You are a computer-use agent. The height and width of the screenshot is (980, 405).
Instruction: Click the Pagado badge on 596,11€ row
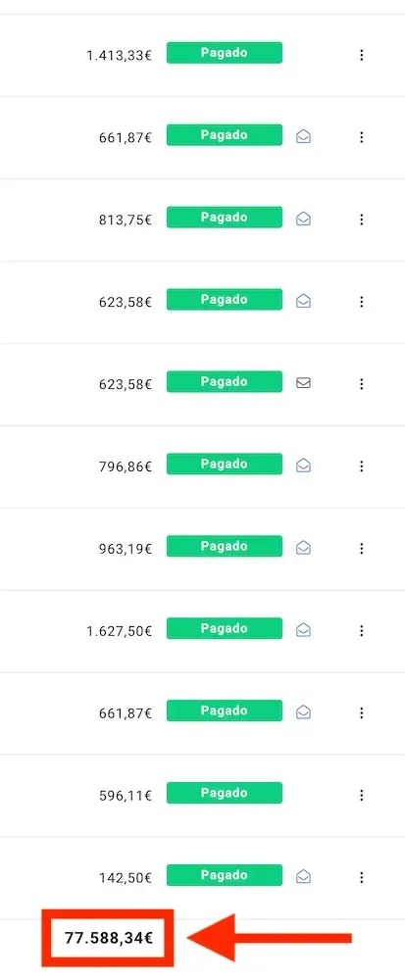pos(225,793)
